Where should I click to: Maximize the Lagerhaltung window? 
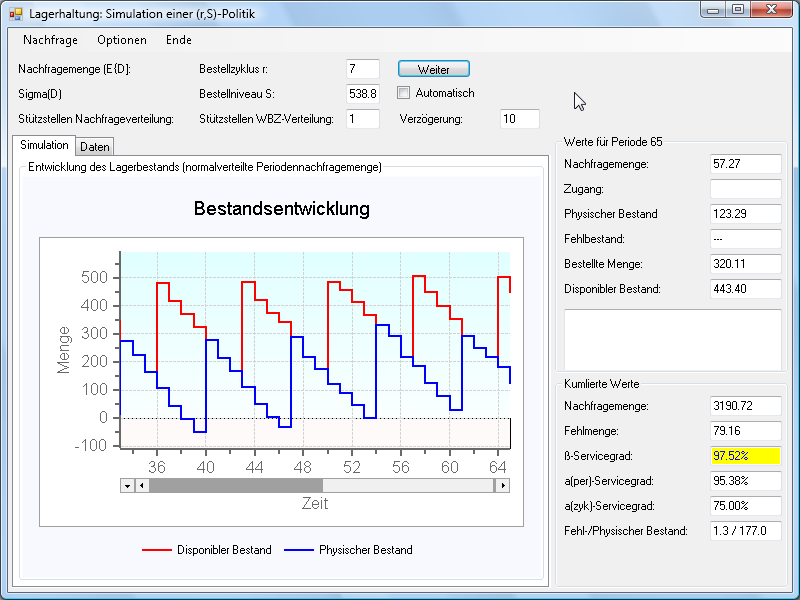(x=737, y=10)
